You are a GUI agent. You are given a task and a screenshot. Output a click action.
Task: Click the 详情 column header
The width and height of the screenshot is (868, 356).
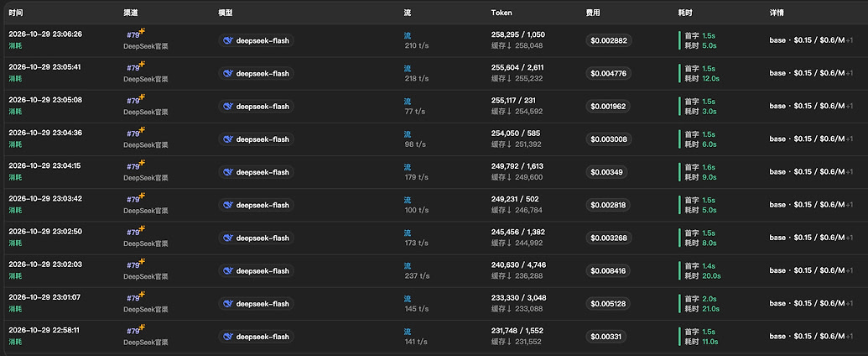[x=777, y=13]
